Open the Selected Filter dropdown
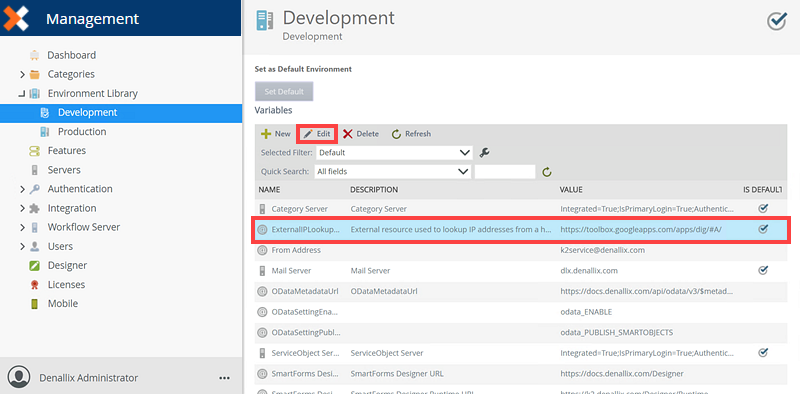 [394, 153]
